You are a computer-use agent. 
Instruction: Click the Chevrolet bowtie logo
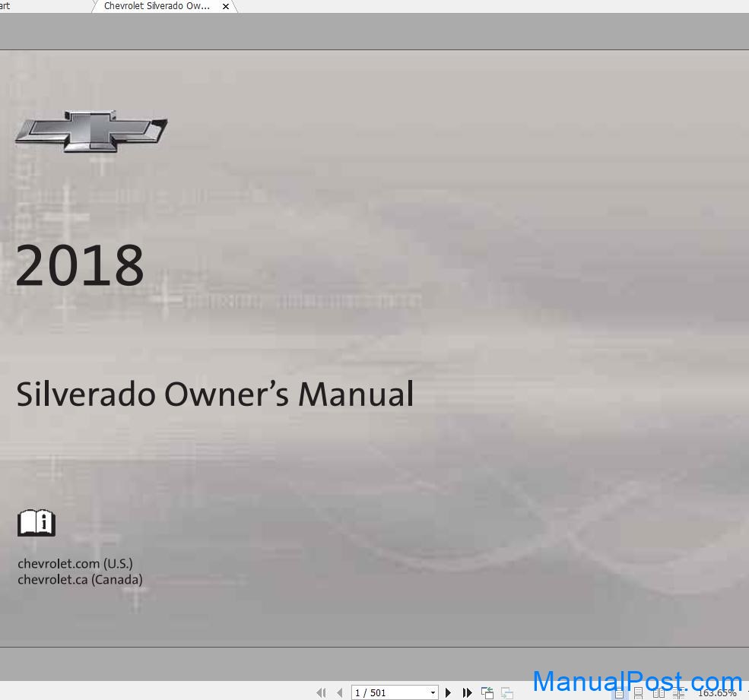coord(91,131)
